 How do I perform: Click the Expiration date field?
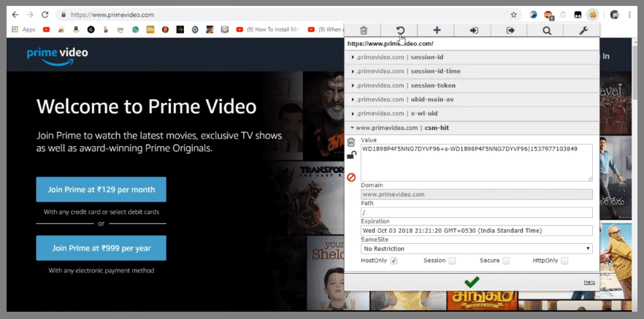pos(476,231)
